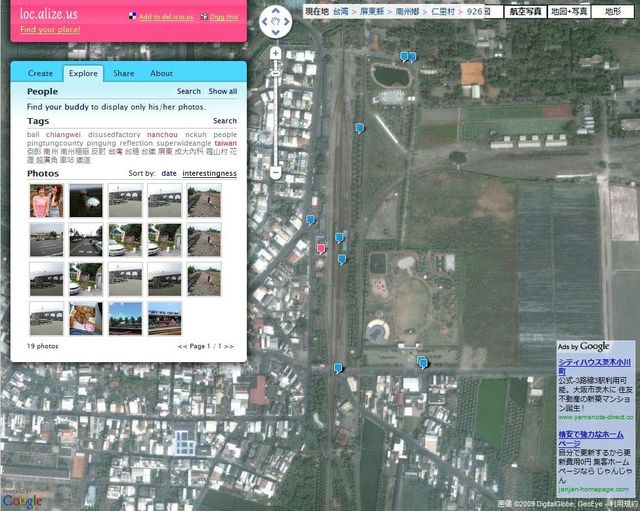
Task: Click the hand icon in pan control
Action: [x=276, y=22]
